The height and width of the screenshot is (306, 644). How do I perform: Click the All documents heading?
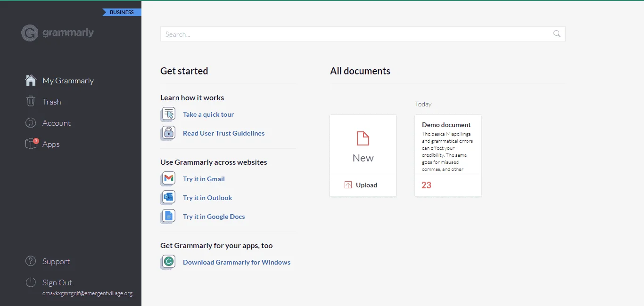point(360,71)
